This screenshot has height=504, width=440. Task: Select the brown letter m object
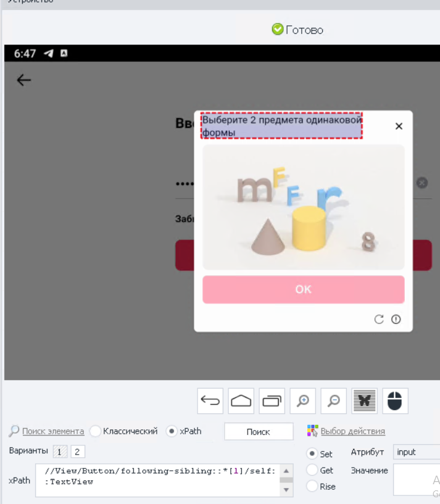(x=254, y=189)
